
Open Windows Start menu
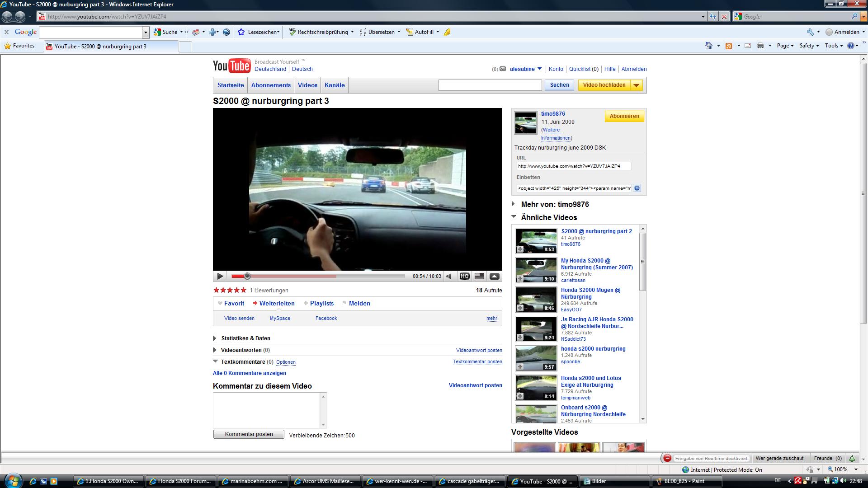coord(12,480)
